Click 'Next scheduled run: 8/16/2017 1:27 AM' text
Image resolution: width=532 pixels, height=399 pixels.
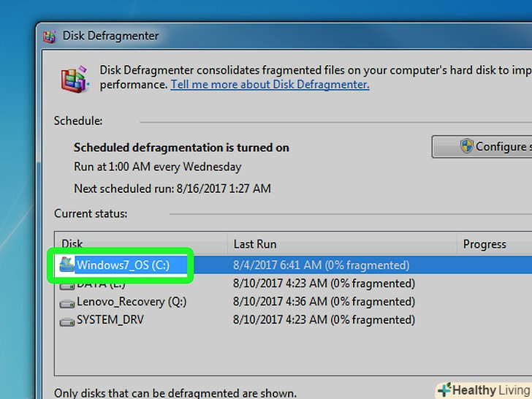172,189
